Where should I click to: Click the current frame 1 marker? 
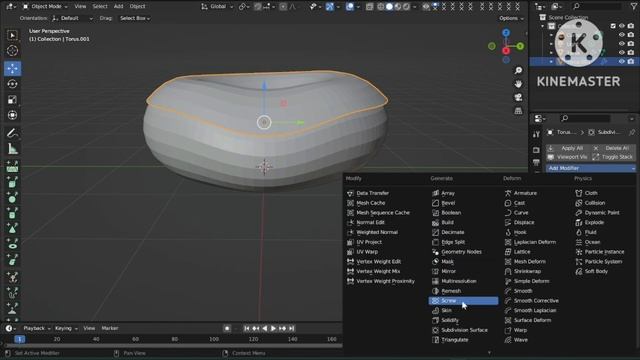pyautogui.click(x=20, y=339)
